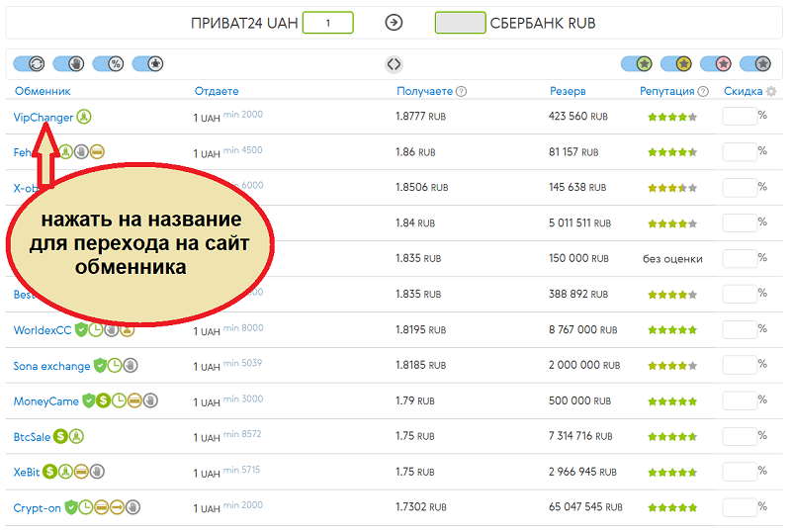Click the '1.7302 RUB' rate value

pyautogui.click(x=421, y=506)
